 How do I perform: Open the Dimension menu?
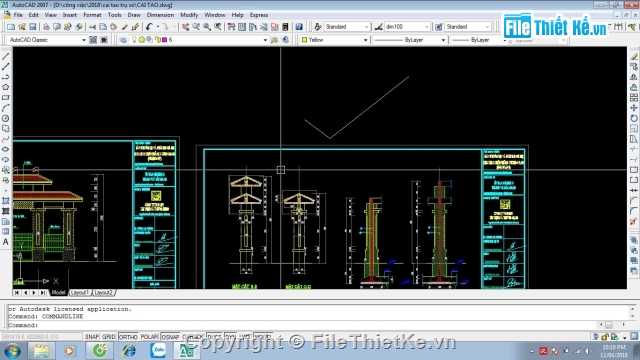160,15
